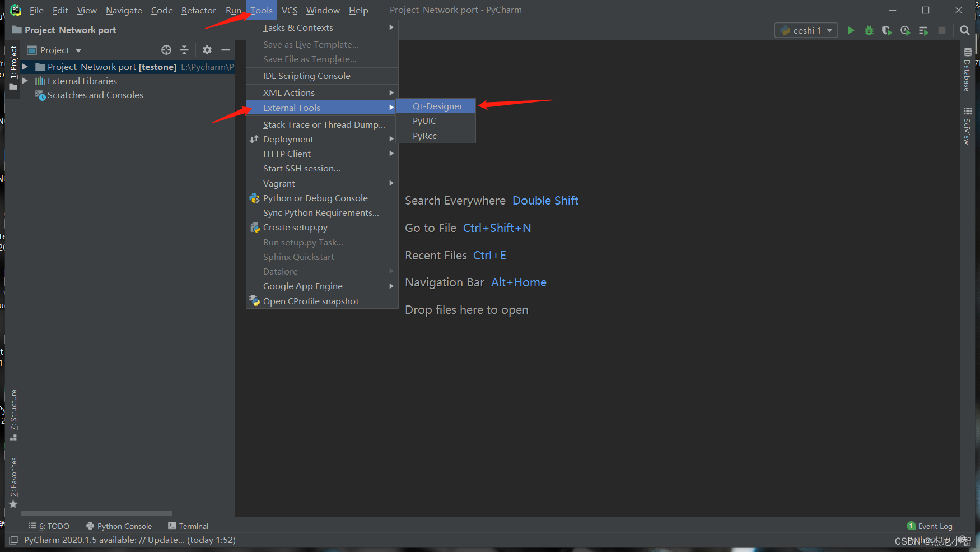The image size is (980, 552).
Task: Collapse all in Project panel
Action: tap(184, 50)
